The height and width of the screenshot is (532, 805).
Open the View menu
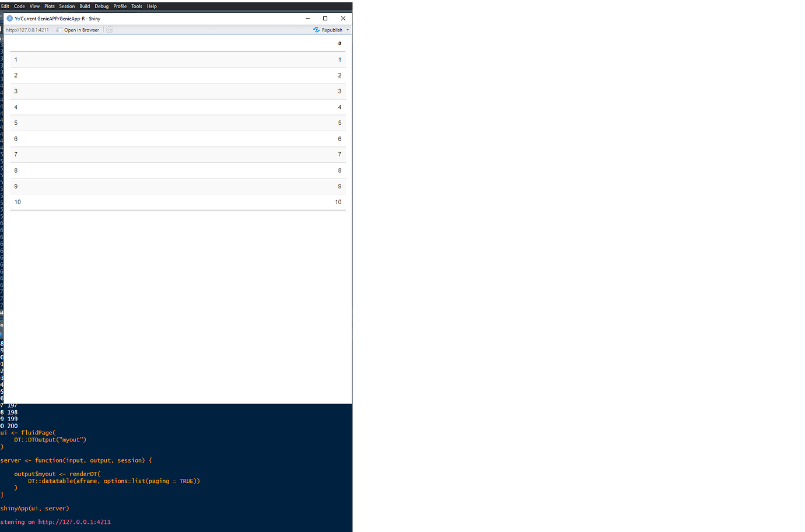click(34, 6)
